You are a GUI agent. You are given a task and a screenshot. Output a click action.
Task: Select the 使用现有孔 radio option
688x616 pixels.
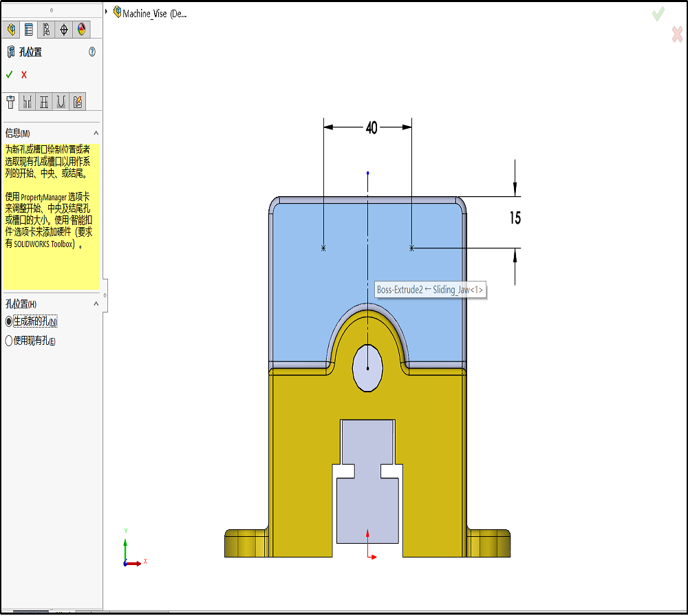point(9,340)
